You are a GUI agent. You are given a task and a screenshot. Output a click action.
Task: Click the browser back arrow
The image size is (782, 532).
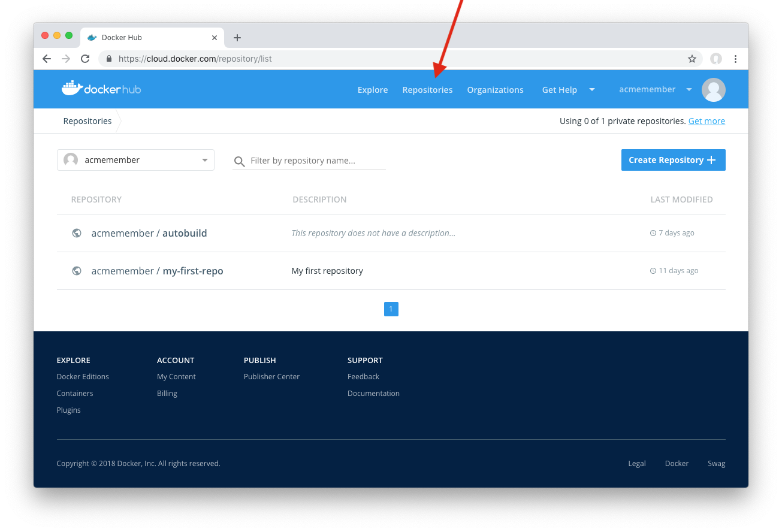coord(47,59)
